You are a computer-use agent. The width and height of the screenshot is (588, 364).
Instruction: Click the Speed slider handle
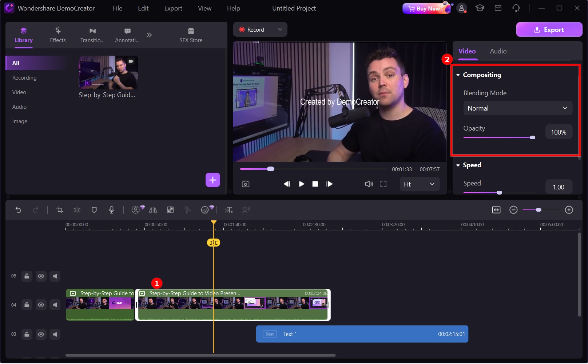500,192
